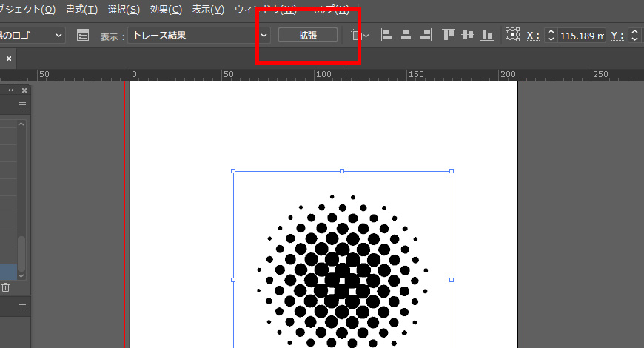
Task: Click the X coordinate value field
Action: coord(582,35)
